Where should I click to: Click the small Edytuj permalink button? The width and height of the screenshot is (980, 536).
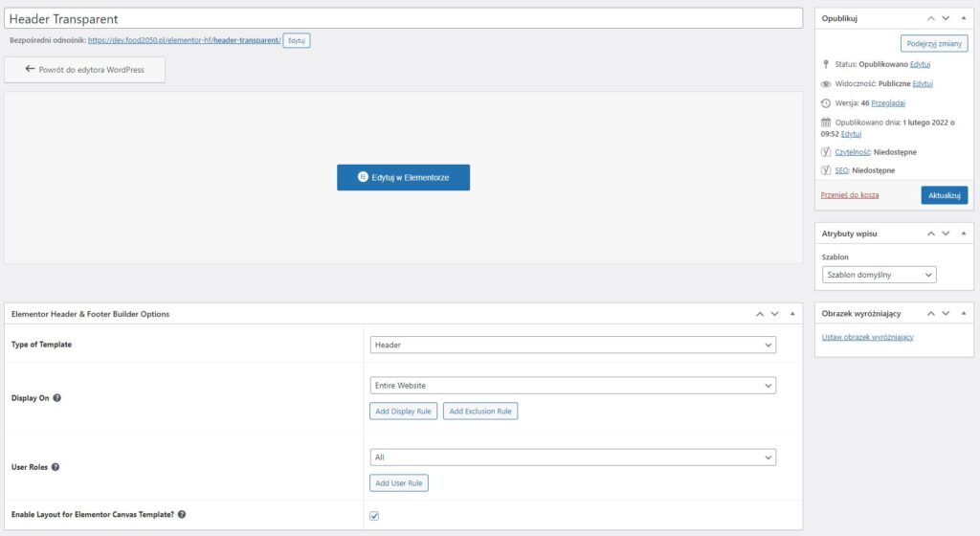point(297,40)
